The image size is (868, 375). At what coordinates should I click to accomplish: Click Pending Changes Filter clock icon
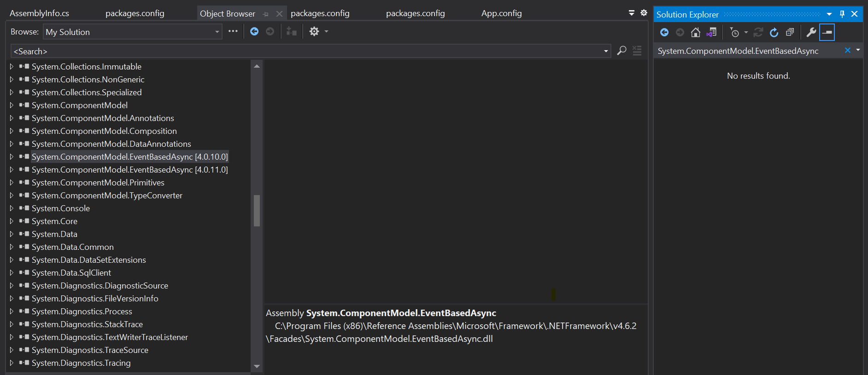(x=734, y=32)
